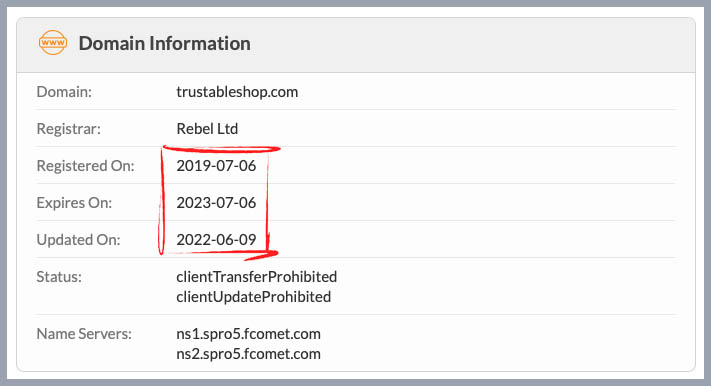Click the Updated On: label
This screenshot has width=711, height=386.
coord(78,239)
